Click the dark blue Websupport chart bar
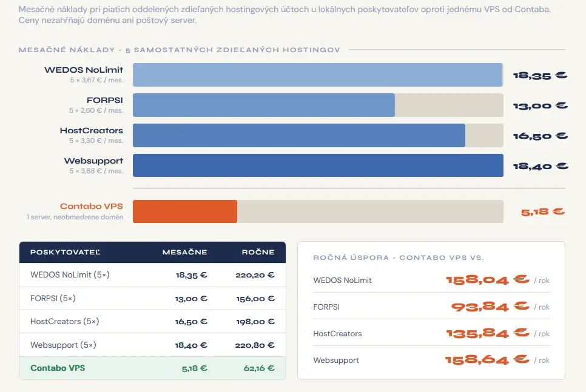This screenshot has height=392, width=586. [x=318, y=165]
